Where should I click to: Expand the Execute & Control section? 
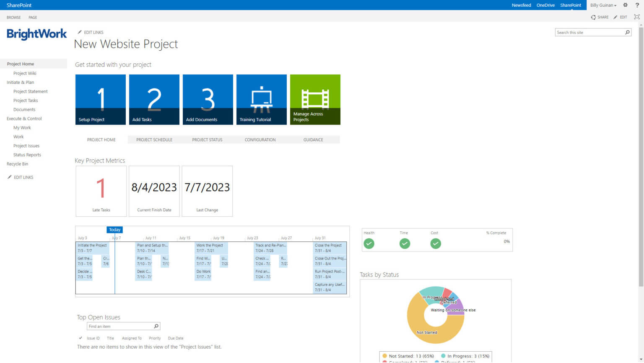point(24,118)
